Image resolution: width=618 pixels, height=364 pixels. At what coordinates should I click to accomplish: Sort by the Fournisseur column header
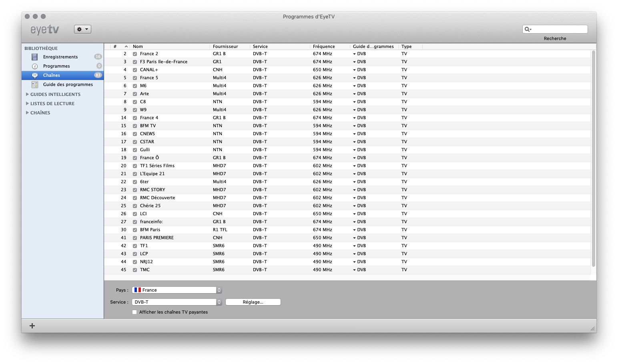[230, 46]
